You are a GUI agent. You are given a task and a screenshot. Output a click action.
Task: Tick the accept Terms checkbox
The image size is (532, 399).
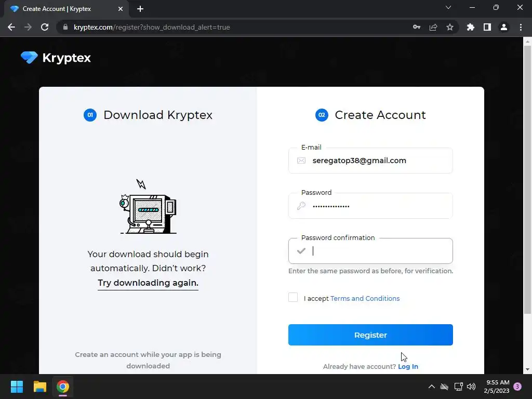(x=293, y=297)
